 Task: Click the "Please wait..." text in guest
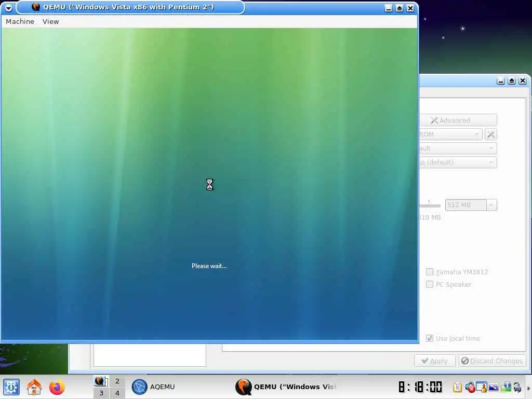click(x=209, y=265)
